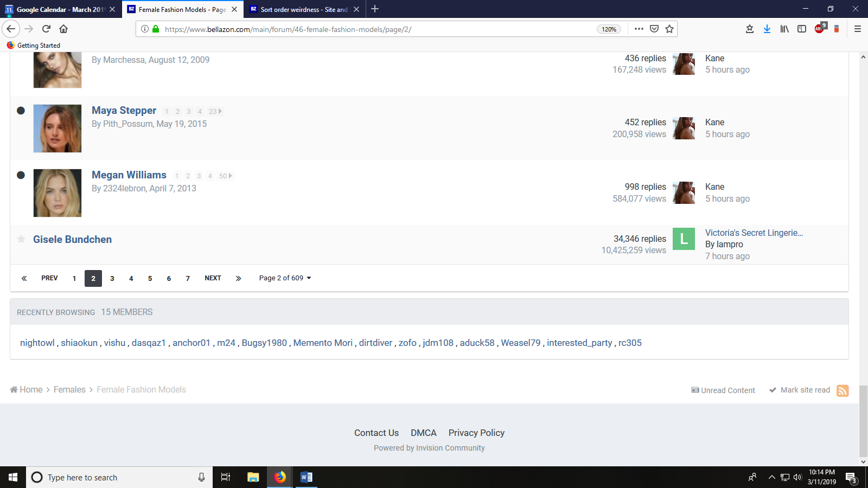Toggle star next to Gisele Bundchen topic
The image size is (868, 488).
point(21,239)
